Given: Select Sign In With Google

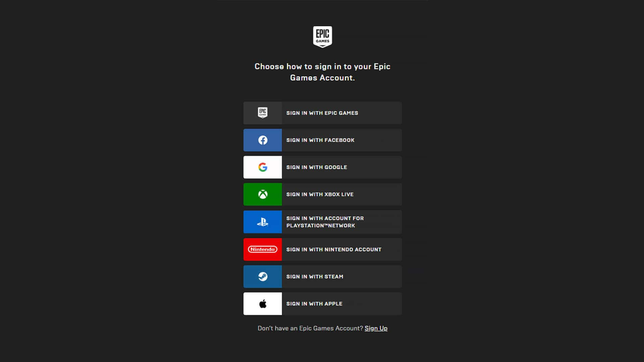Looking at the screenshot, I should [322, 167].
